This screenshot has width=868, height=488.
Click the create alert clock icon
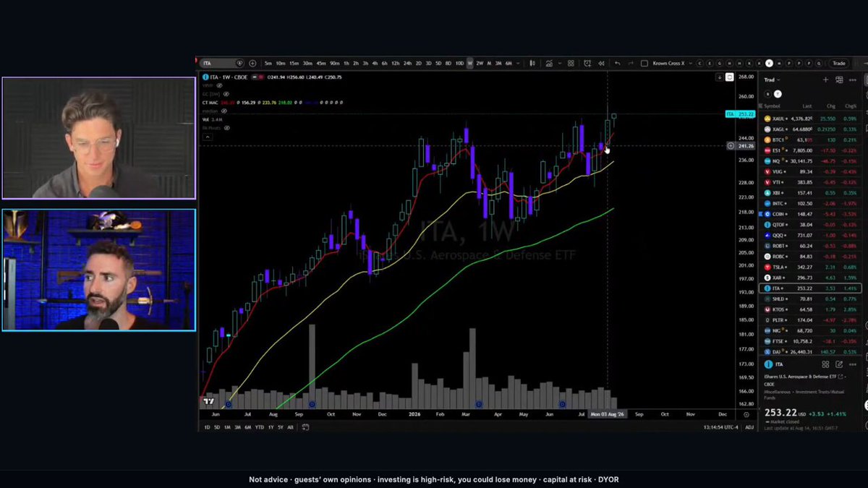coord(588,63)
